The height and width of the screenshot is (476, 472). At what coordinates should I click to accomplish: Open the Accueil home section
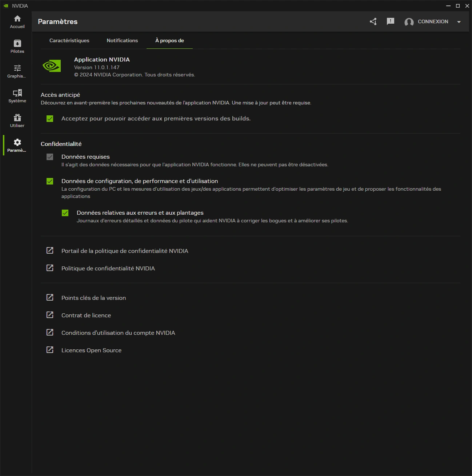[x=17, y=22]
